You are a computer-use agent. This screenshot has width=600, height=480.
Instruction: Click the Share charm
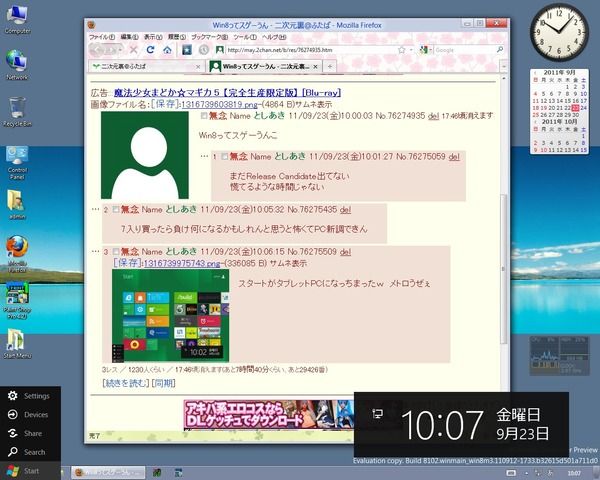pyautogui.click(x=30, y=433)
